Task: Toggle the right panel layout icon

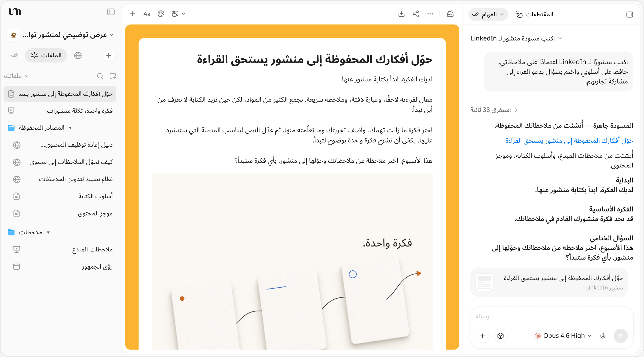Action: (630, 14)
